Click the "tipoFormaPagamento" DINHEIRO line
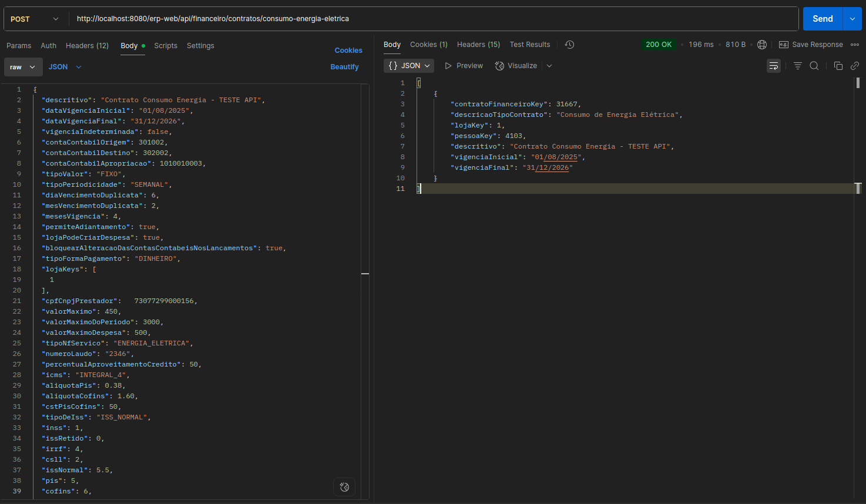Image resolution: width=866 pixels, height=504 pixels. [111, 258]
